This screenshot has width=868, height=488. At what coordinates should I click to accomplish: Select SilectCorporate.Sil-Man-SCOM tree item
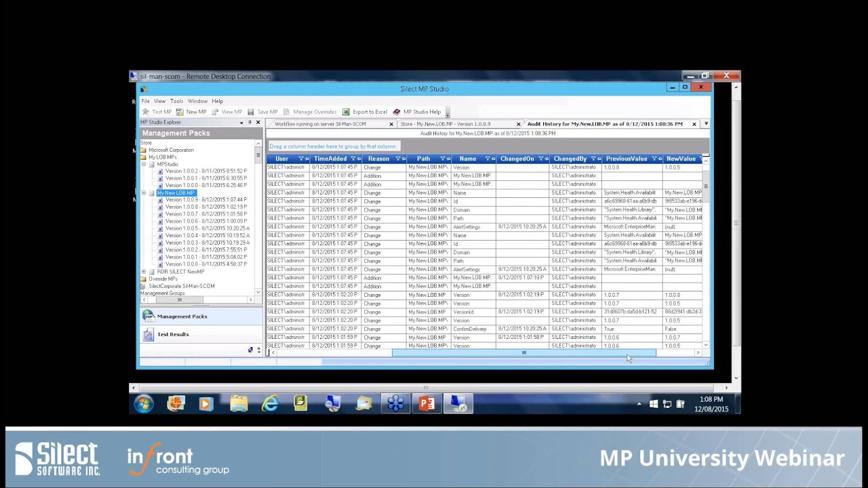181,286
